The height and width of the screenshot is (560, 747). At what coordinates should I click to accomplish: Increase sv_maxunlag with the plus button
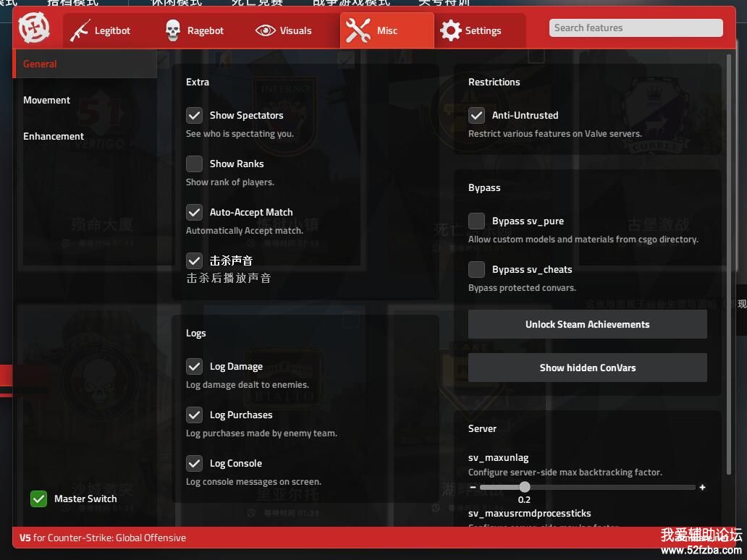702,487
